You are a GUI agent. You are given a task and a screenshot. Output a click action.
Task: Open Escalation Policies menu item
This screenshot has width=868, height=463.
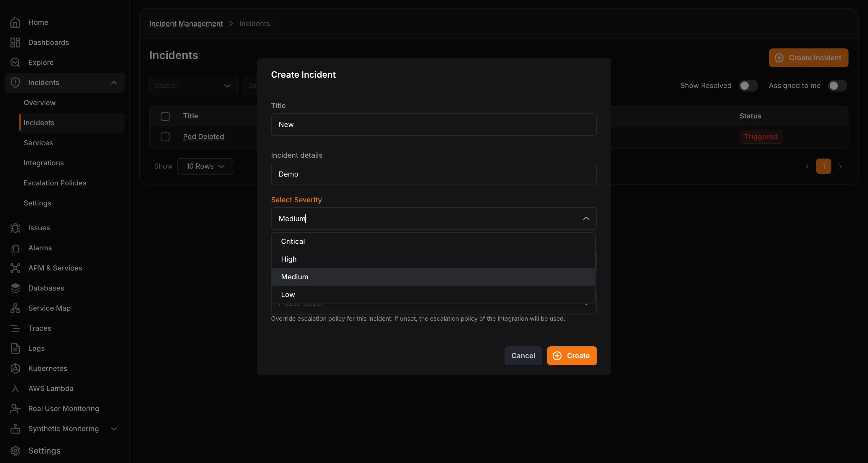point(55,183)
